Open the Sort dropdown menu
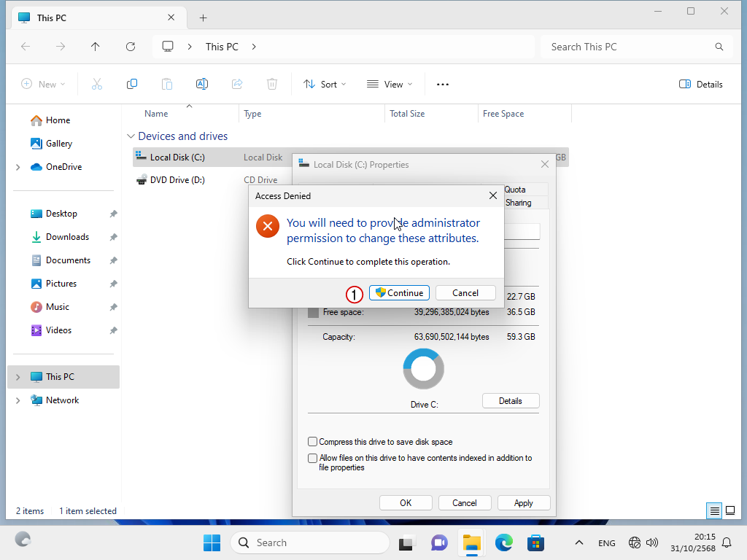 [325, 84]
